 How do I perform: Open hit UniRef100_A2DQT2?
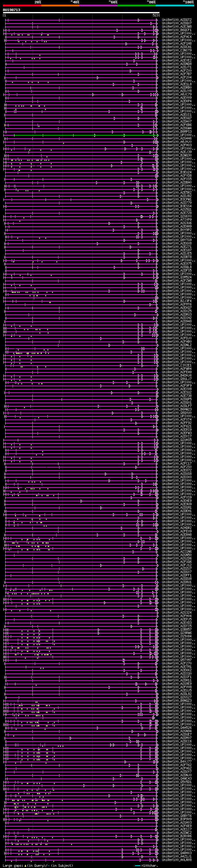click(176, 20)
